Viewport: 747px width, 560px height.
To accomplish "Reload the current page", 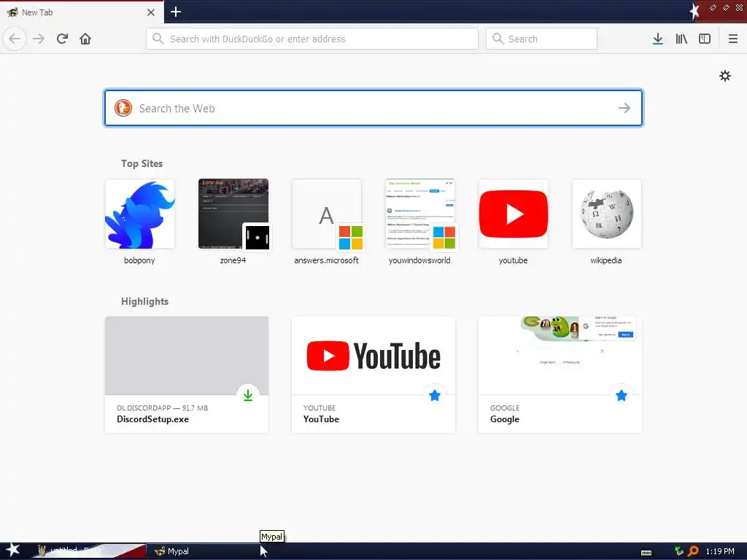I will 63,39.
